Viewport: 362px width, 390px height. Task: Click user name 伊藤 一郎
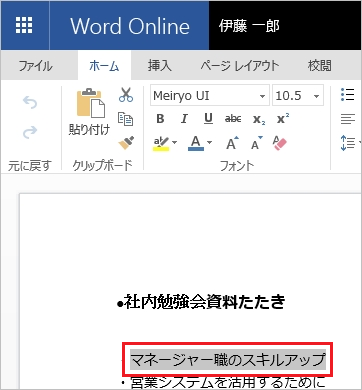[x=249, y=26]
